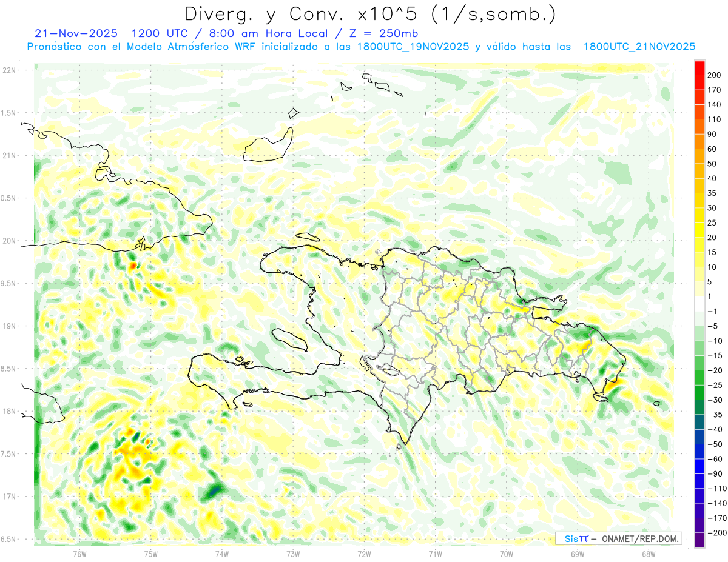Click the '1.5N' latitude label
Image resolution: width=728 pixels, height=562 pixels.
[8, 113]
